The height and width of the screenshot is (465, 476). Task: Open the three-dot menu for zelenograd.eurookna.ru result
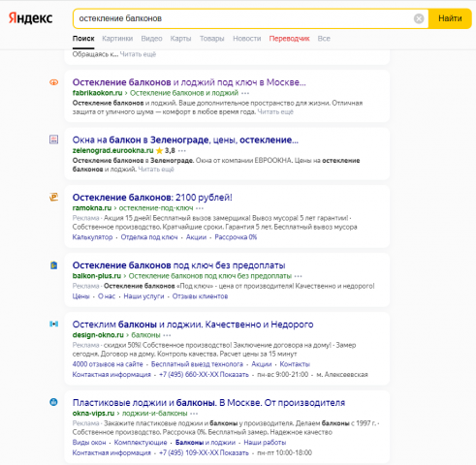[182, 150]
